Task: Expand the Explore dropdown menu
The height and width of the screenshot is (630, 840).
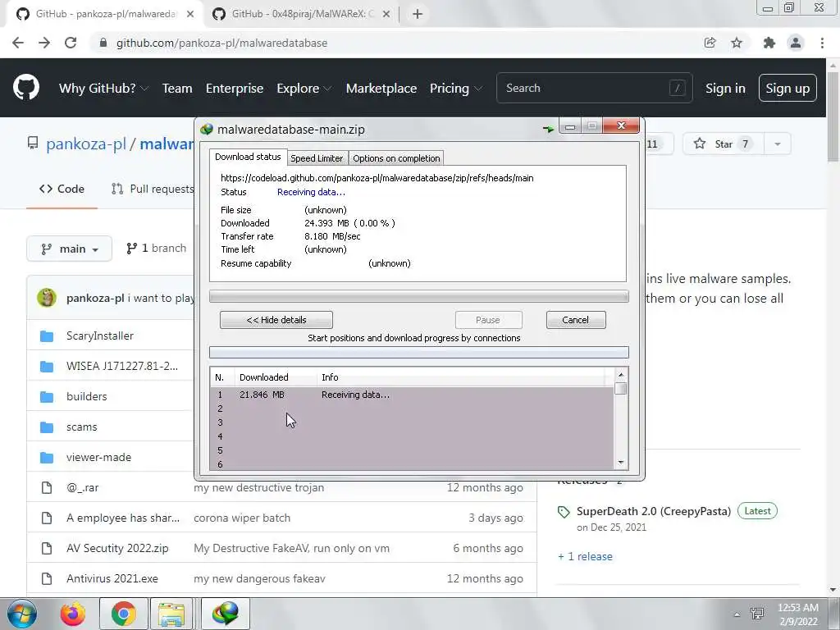Action: (304, 88)
